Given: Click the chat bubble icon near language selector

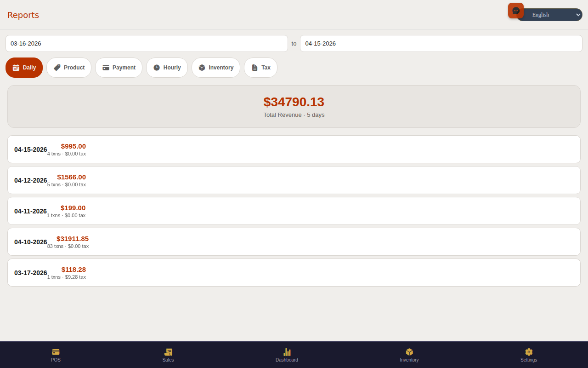Looking at the screenshot, I should pos(515,10).
